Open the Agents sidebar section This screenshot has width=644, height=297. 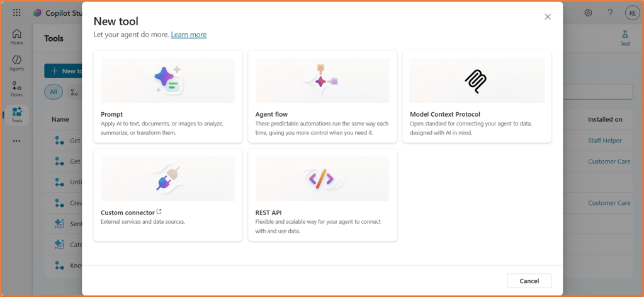[x=16, y=62]
